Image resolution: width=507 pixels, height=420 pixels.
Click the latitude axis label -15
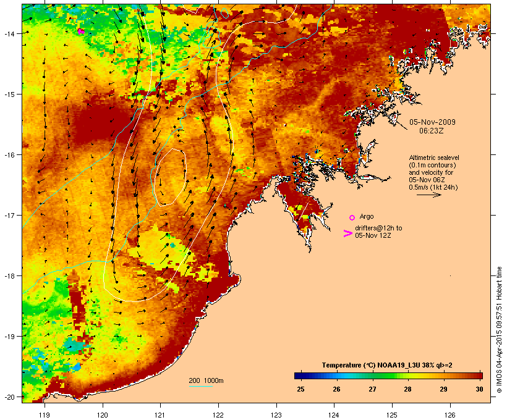coord(10,94)
